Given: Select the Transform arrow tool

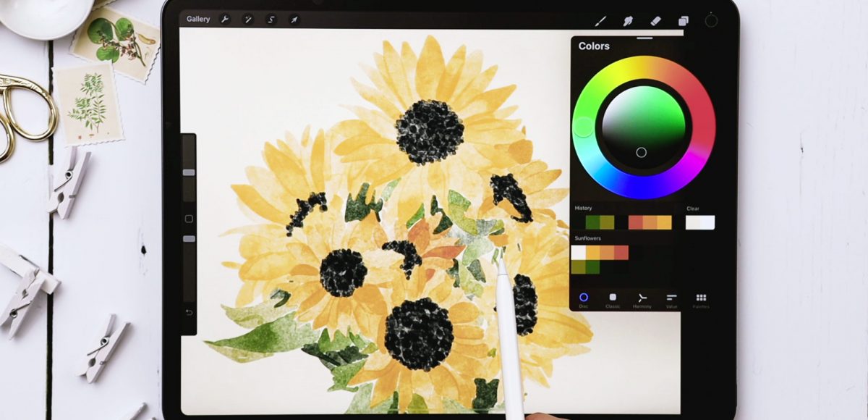Looking at the screenshot, I should pyautogui.click(x=293, y=20).
